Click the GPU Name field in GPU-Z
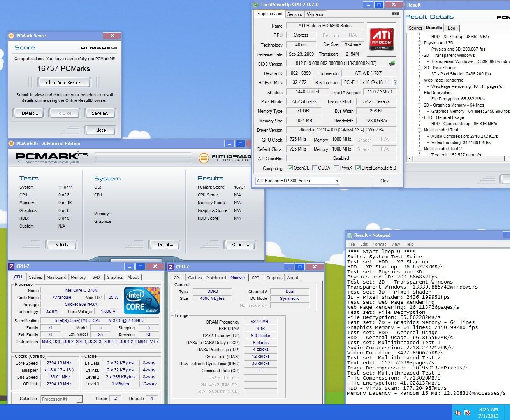Image resolution: width=510 pixels, height=420 pixels. point(325,26)
